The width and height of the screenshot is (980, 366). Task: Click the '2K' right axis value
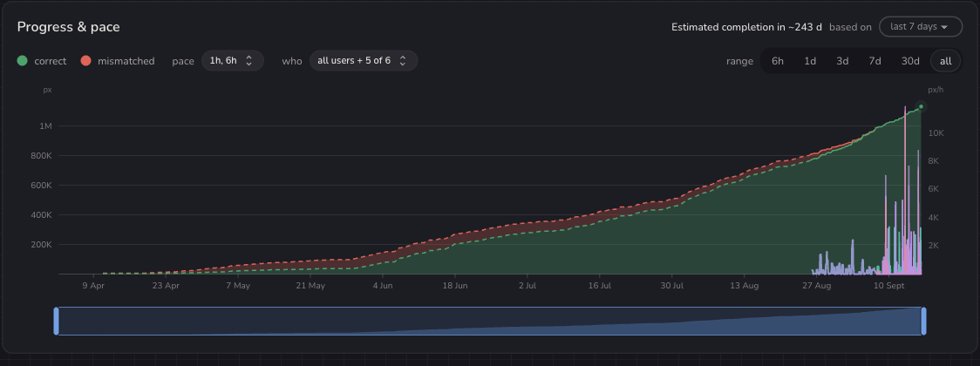pyautogui.click(x=933, y=246)
